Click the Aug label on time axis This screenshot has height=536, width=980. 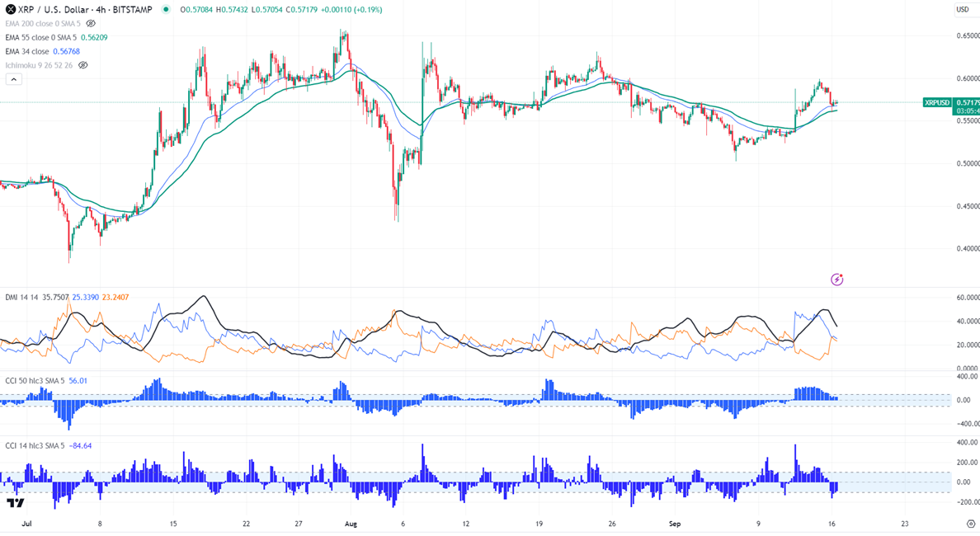tap(351, 524)
